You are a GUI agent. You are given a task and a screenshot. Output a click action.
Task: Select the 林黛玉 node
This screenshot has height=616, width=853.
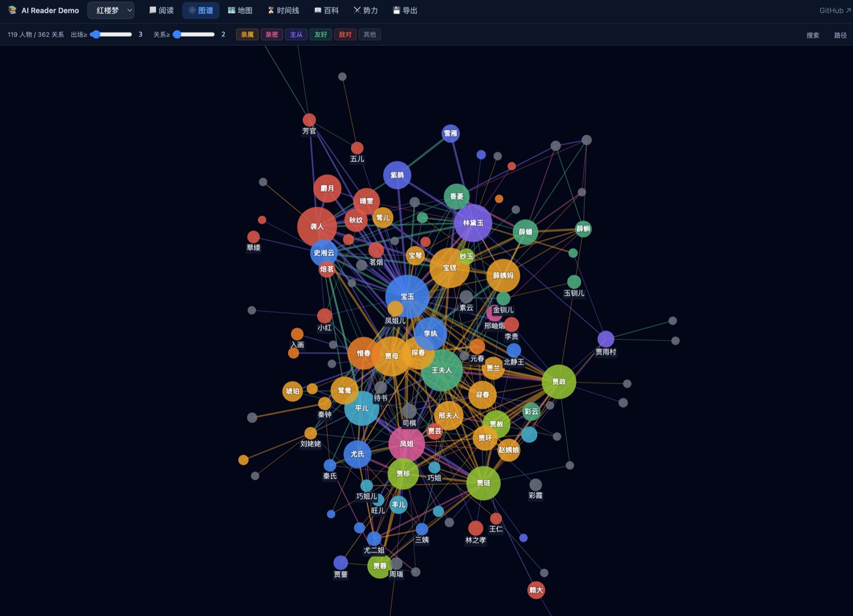pyautogui.click(x=473, y=223)
